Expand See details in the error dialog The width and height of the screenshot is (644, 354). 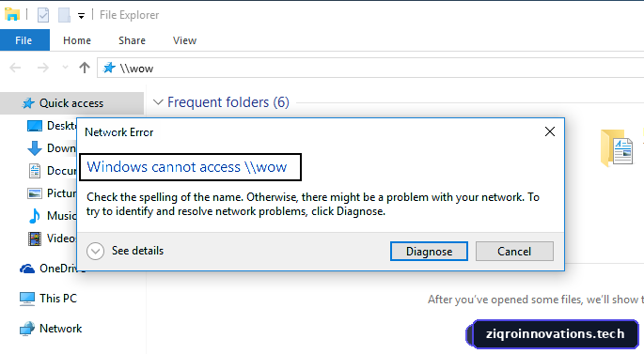[125, 251]
